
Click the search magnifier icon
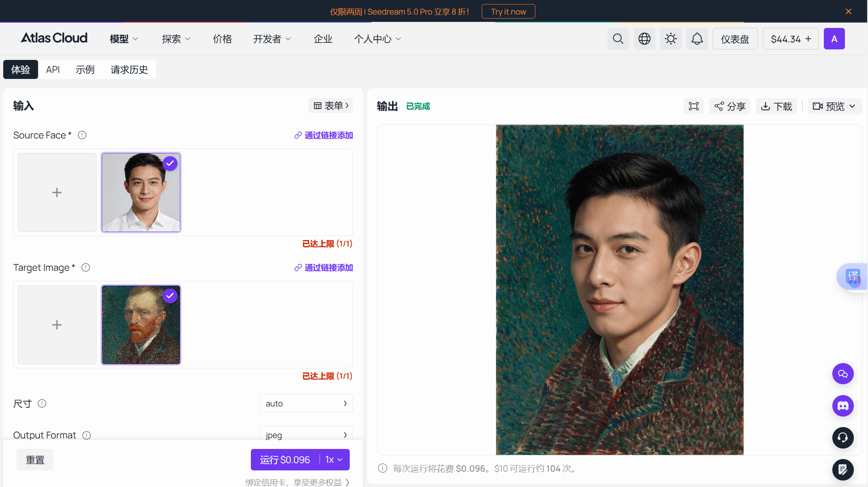coord(618,39)
